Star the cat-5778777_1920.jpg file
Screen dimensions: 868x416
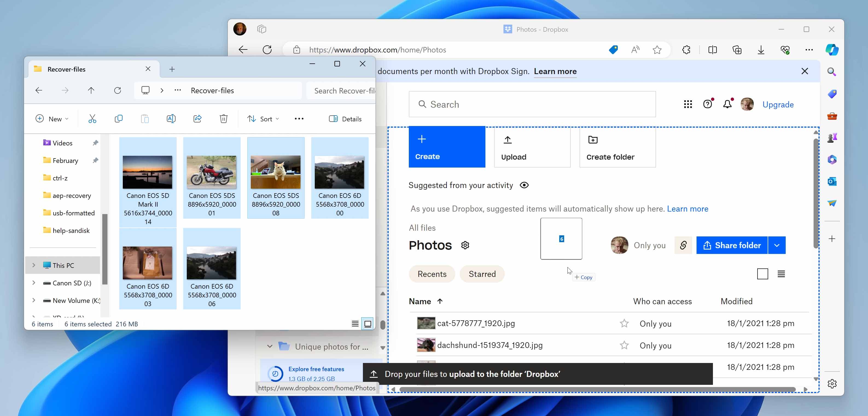click(x=624, y=323)
